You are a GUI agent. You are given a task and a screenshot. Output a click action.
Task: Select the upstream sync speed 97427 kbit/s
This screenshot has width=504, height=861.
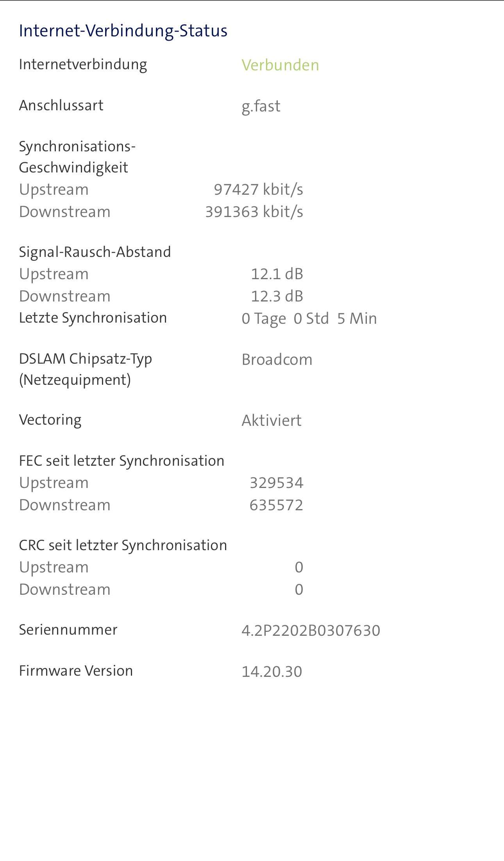point(258,190)
